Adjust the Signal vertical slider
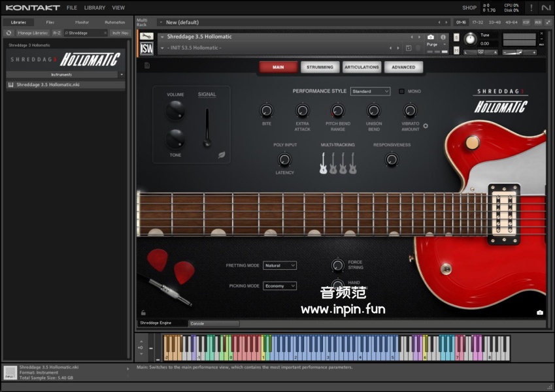 (x=207, y=127)
